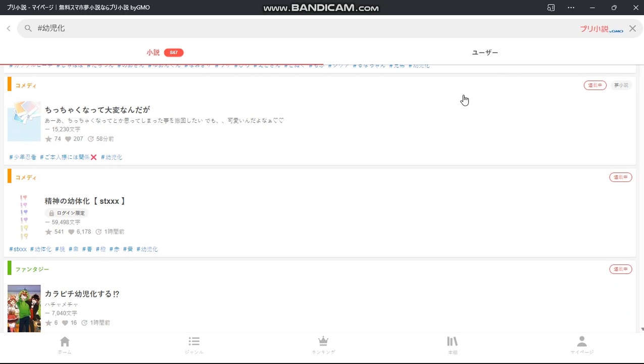Screen dimensions: 644x364
Task: Open the Bandicam ellipsis menu
Action: [x=571, y=8]
